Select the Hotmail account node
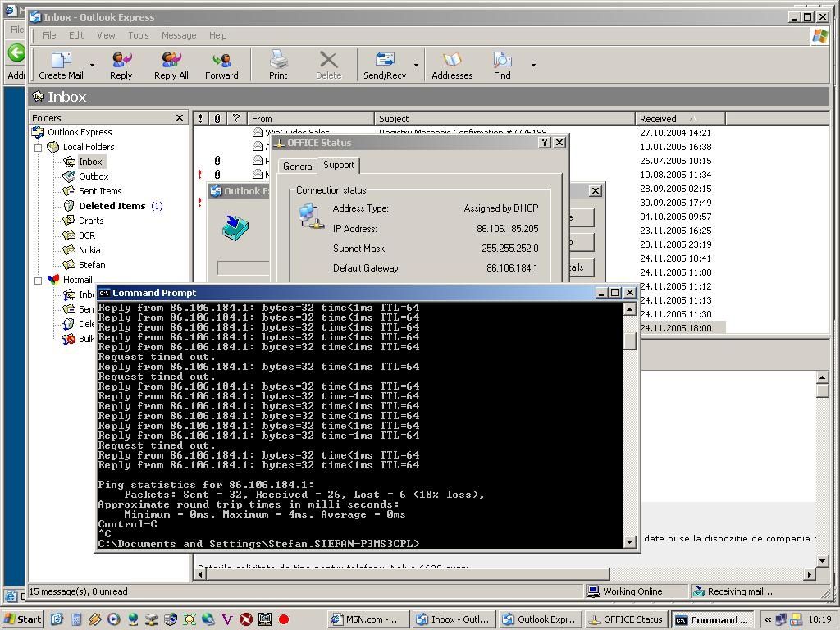This screenshot has width=840, height=630. (x=78, y=280)
